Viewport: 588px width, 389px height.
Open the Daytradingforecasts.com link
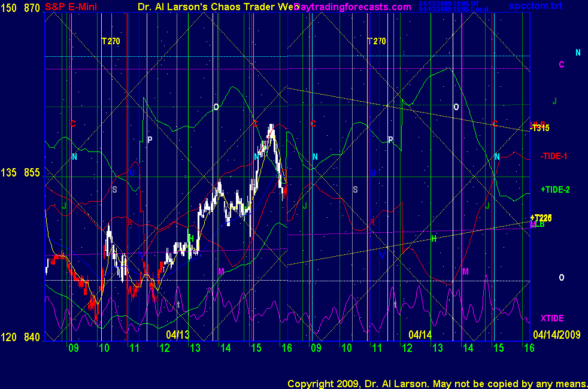[x=353, y=7]
